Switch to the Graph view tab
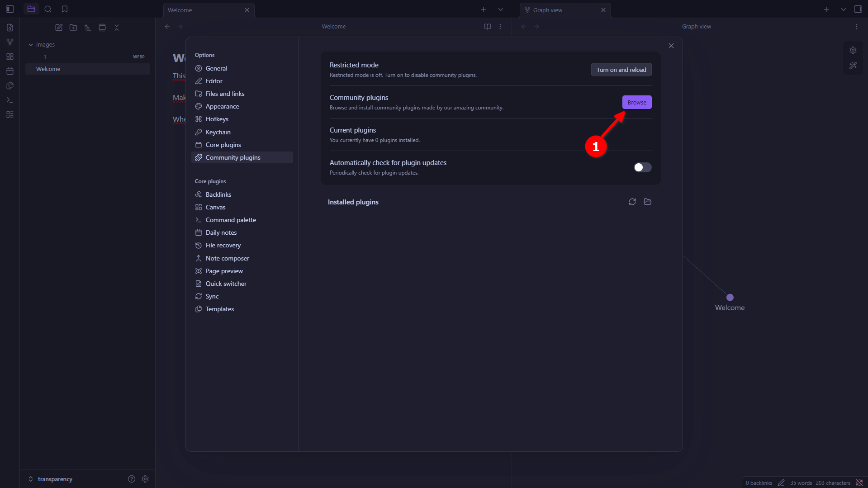 [548, 10]
